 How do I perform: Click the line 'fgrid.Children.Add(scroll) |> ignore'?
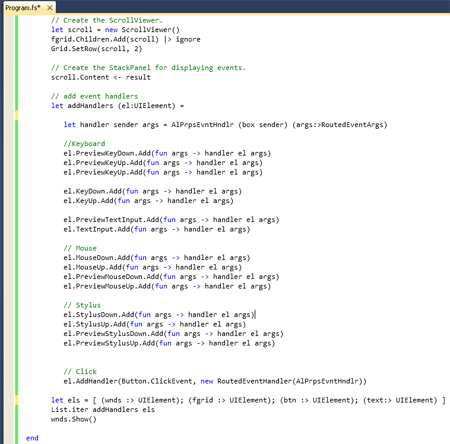point(126,39)
